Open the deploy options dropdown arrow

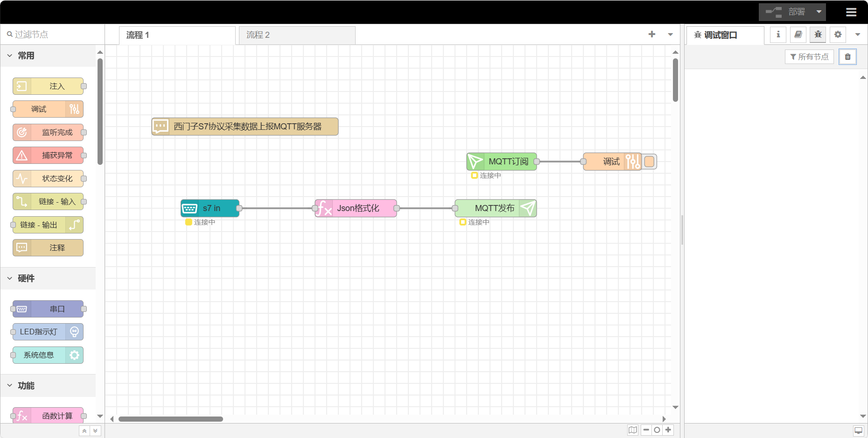pos(819,12)
